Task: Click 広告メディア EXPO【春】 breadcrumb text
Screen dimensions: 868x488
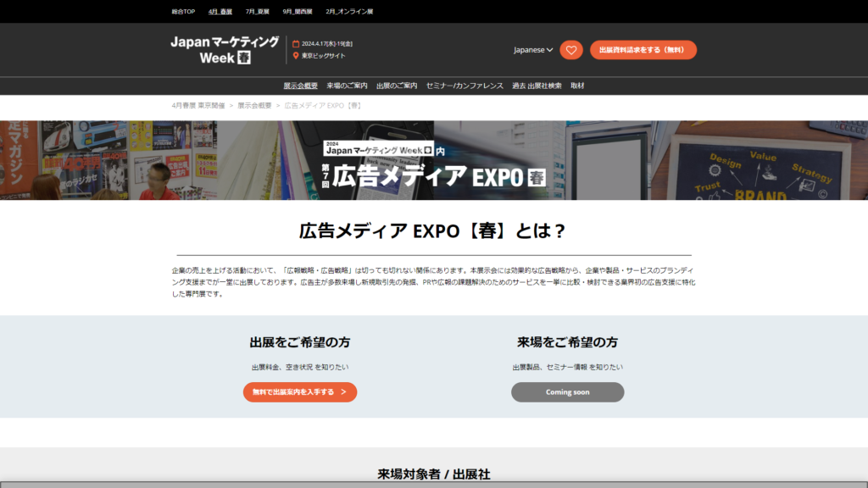Action: tap(323, 106)
